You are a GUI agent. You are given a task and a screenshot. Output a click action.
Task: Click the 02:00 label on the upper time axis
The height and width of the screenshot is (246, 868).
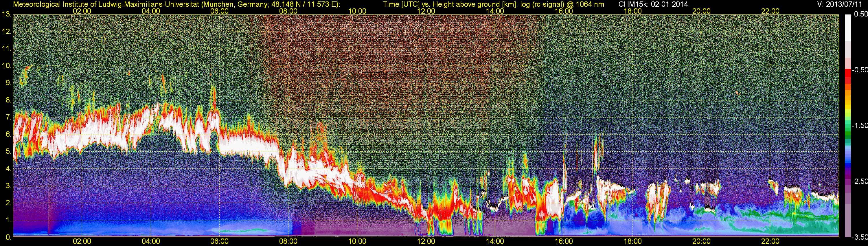[x=82, y=11]
